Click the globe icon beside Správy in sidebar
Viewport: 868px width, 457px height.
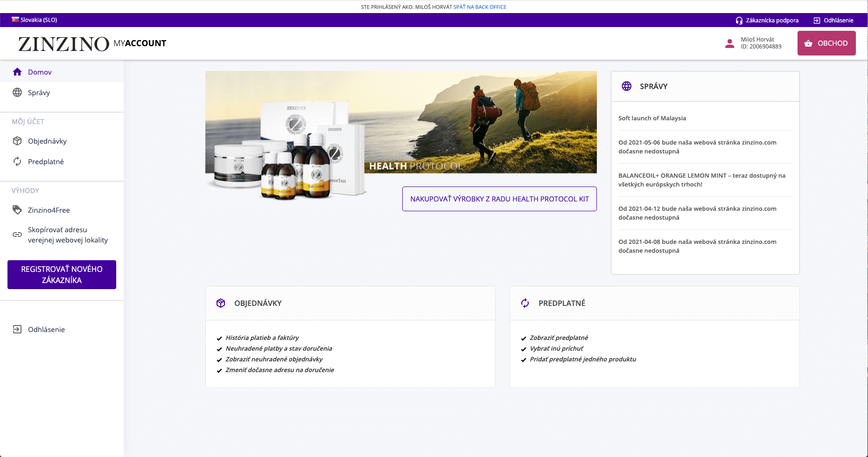tap(17, 92)
